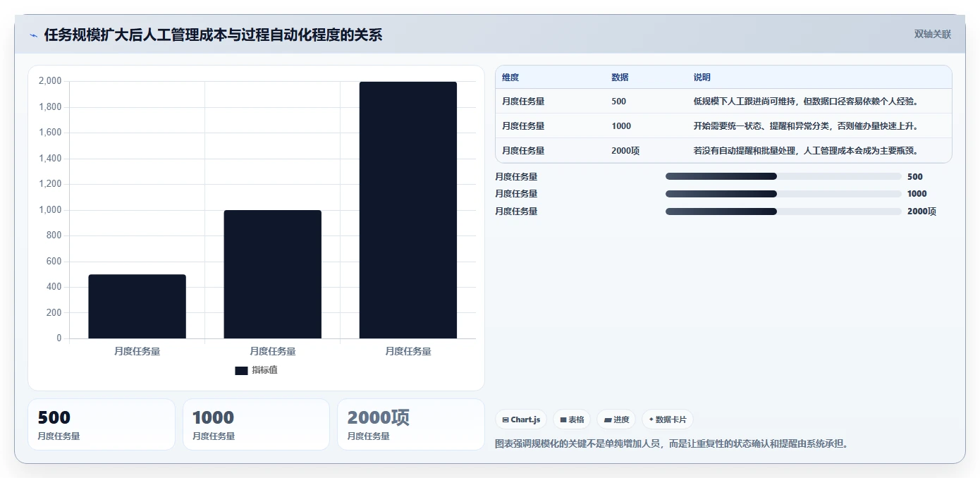Click the Chart.js tag chip

(x=521, y=419)
